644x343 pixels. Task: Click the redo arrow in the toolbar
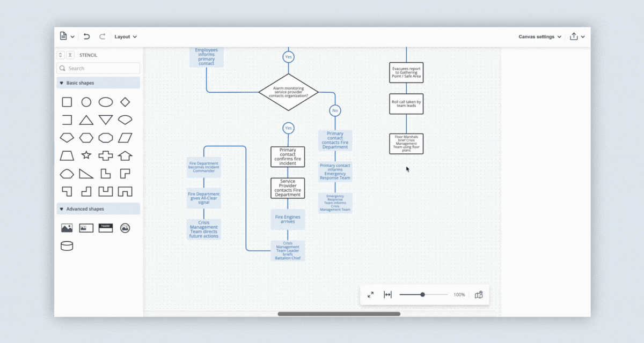click(x=102, y=36)
